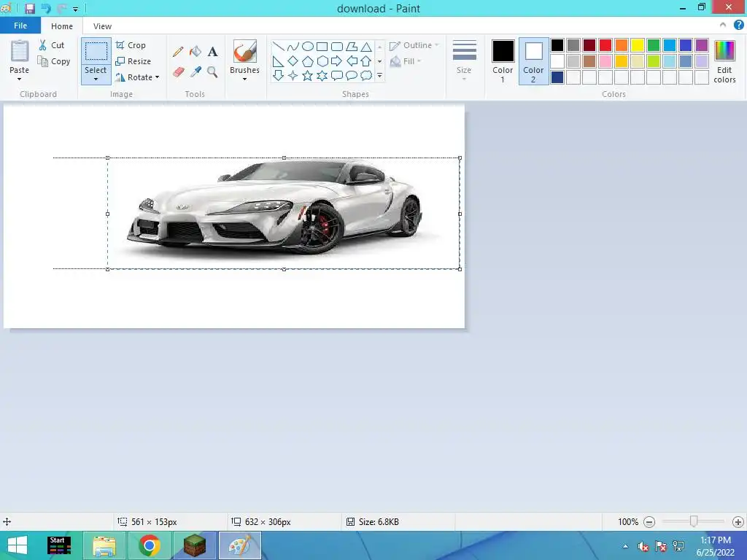Open Paint Help question mark
Screen dimensions: 747x560
(x=739, y=26)
